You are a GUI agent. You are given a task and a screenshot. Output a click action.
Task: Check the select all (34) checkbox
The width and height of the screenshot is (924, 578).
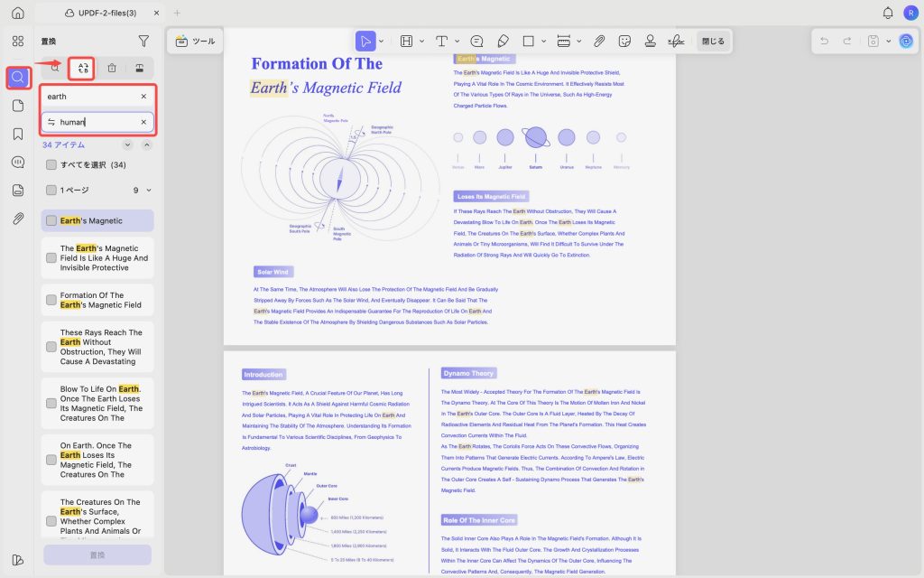[51, 164]
